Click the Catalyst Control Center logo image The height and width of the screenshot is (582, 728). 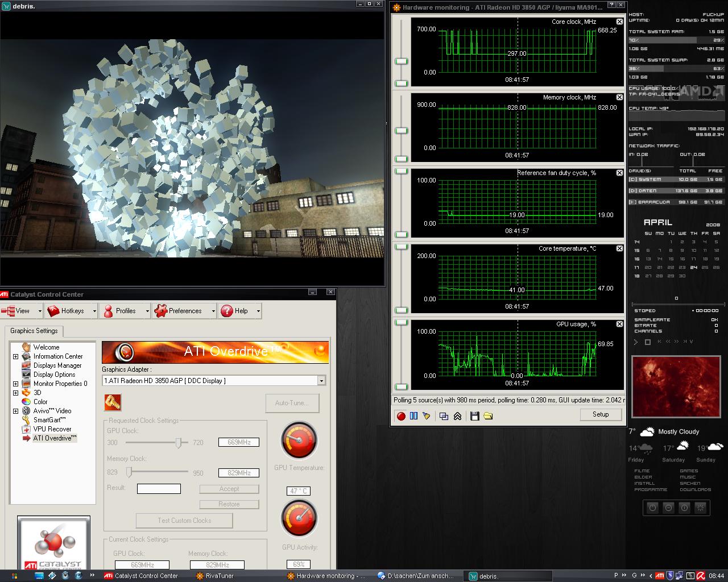pos(53,544)
